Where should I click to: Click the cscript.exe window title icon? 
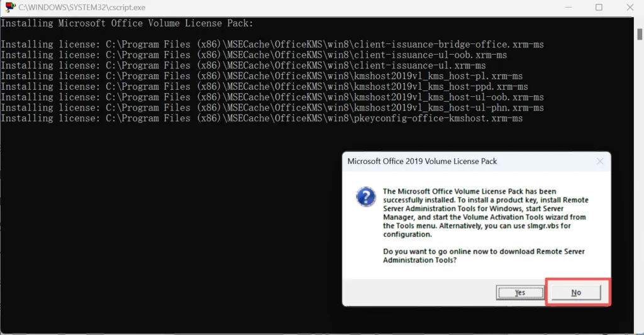[x=10, y=7]
